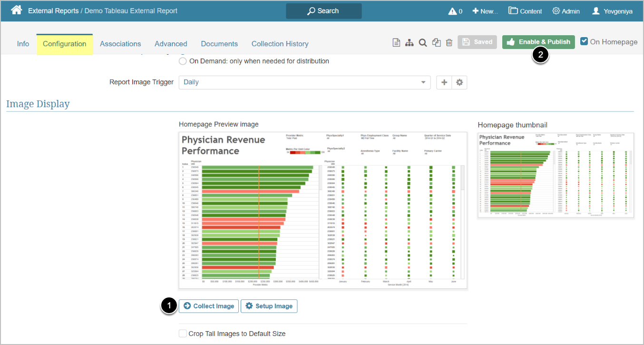Open the Collection History tab
The image size is (644, 345).
click(x=280, y=44)
